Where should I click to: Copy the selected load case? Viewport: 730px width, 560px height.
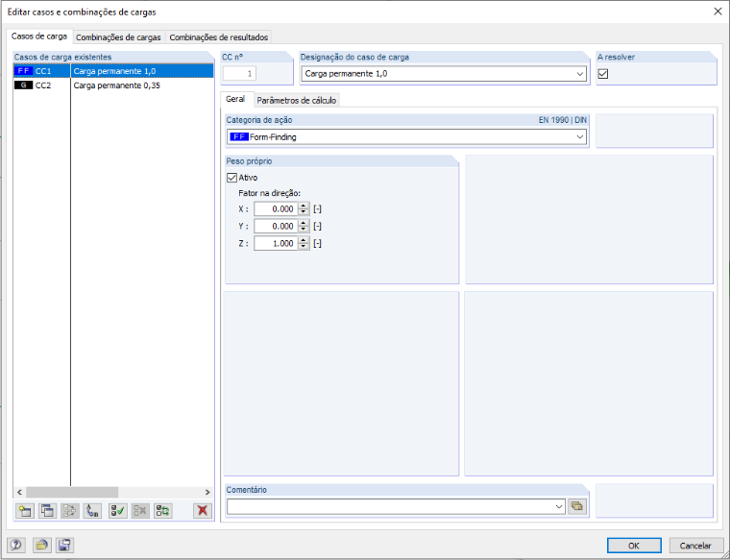[47, 511]
